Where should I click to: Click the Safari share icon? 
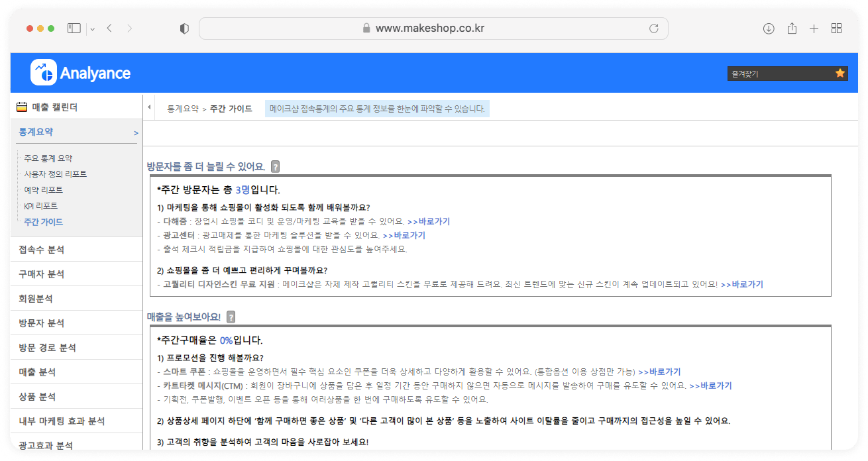pyautogui.click(x=791, y=28)
